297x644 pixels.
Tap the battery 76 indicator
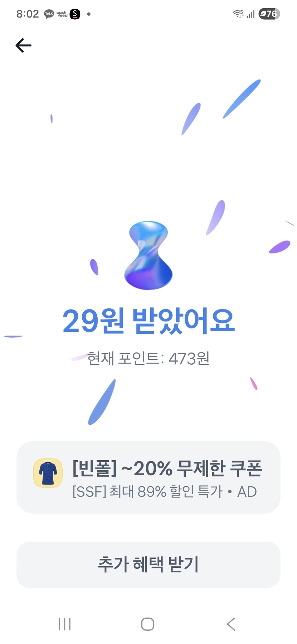pyautogui.click(x=269, y=14)
